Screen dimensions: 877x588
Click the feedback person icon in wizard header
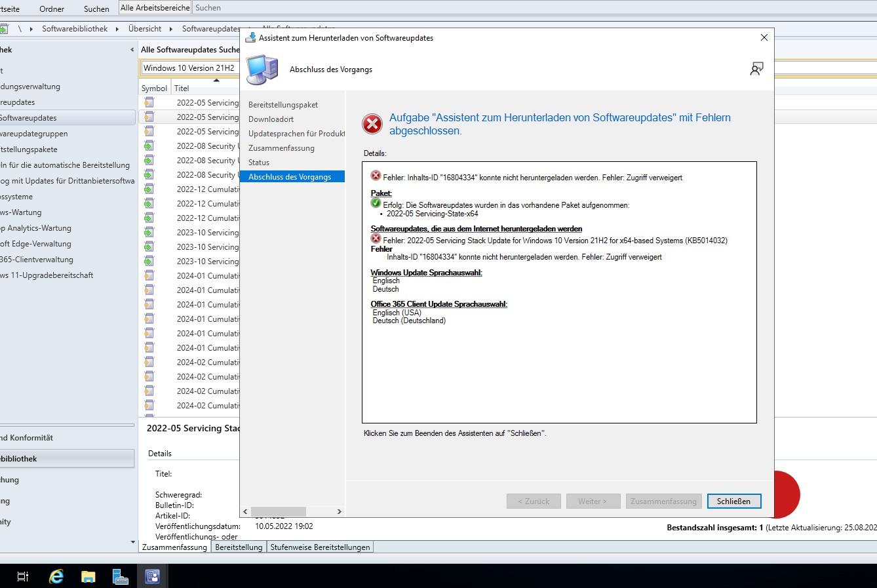757,68
